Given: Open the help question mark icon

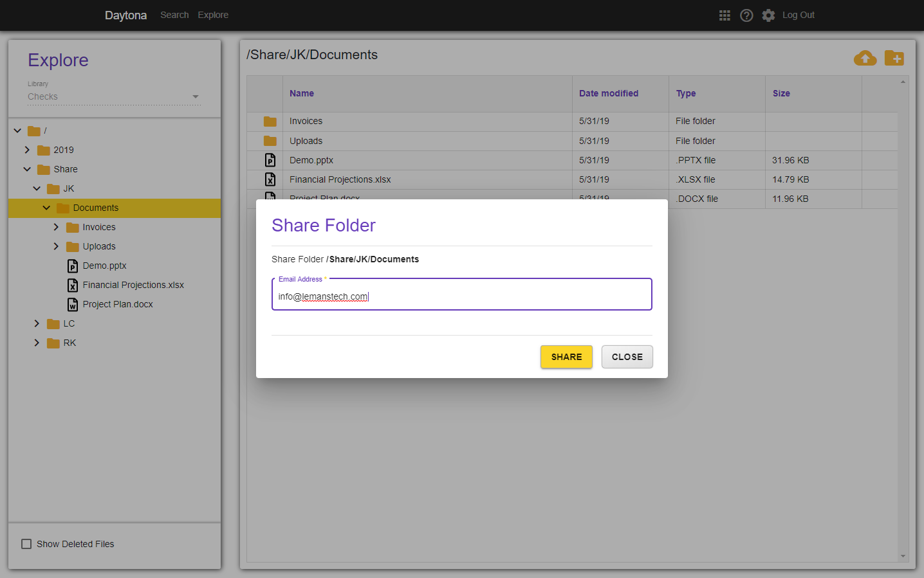Looking at the screenshot, I should 746,15.
